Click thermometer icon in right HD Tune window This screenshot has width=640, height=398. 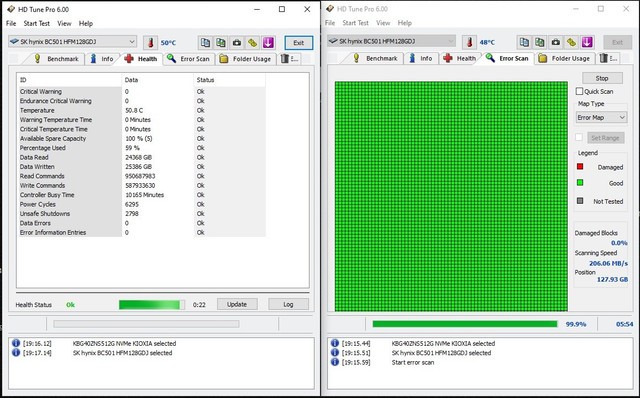[469, 42]
